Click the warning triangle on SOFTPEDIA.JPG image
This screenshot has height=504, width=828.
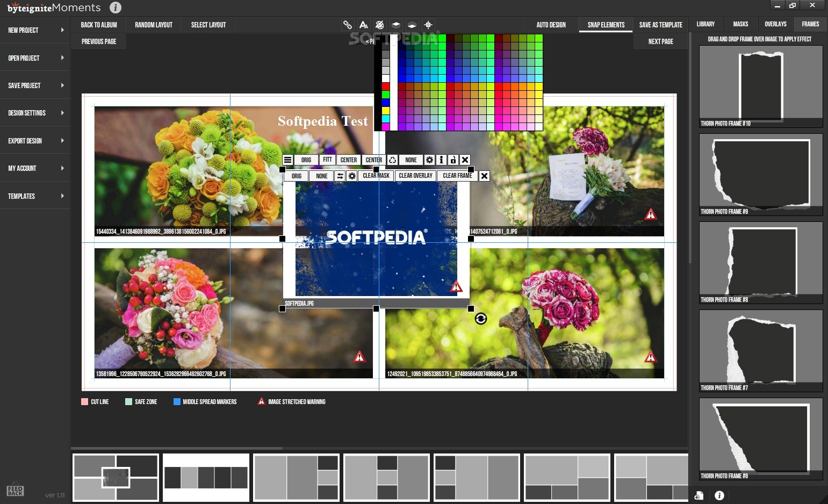click(456, 286)
